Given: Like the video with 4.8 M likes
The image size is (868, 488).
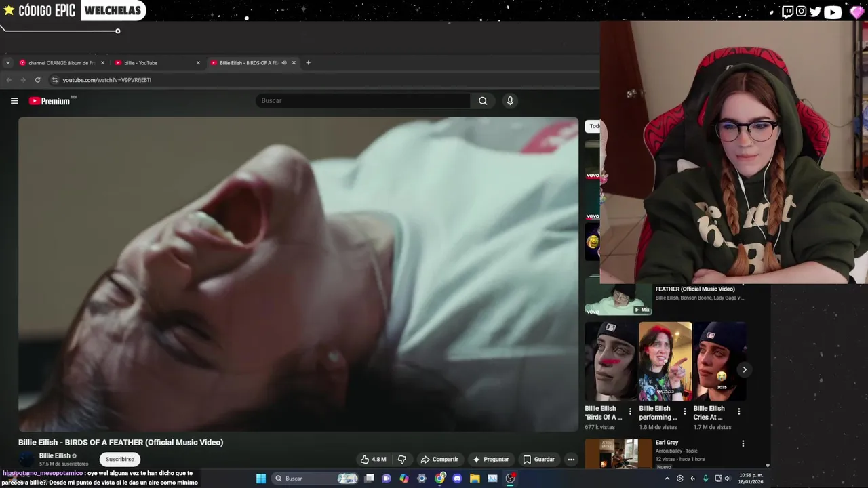Looking at the screenshot, I should [372, 459].
